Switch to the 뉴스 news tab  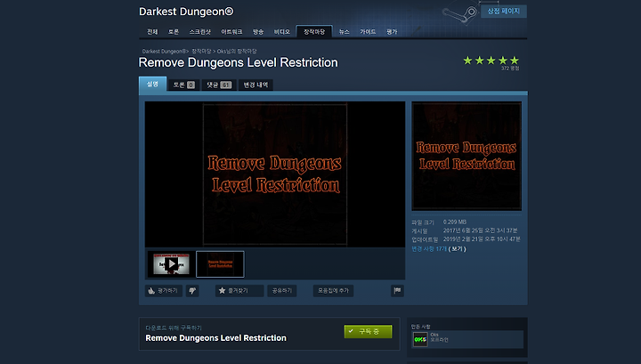345,32
